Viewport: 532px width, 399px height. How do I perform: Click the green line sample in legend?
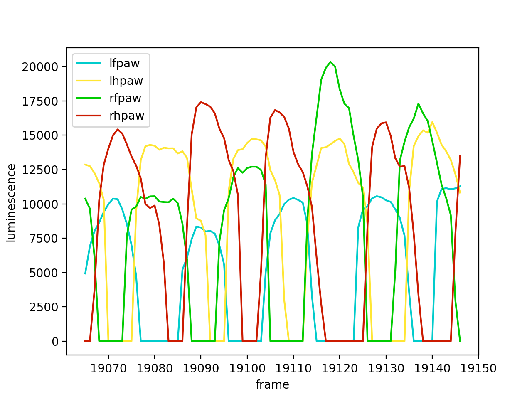pyautogui.click(x=89, y=98)
